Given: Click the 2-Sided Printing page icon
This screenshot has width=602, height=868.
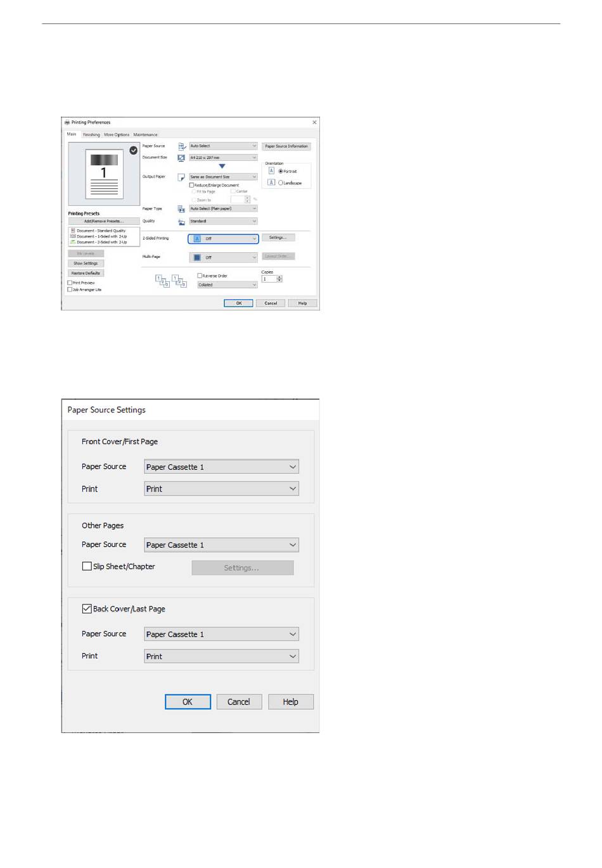Looking at the screenshot, I should pos(197,239).
